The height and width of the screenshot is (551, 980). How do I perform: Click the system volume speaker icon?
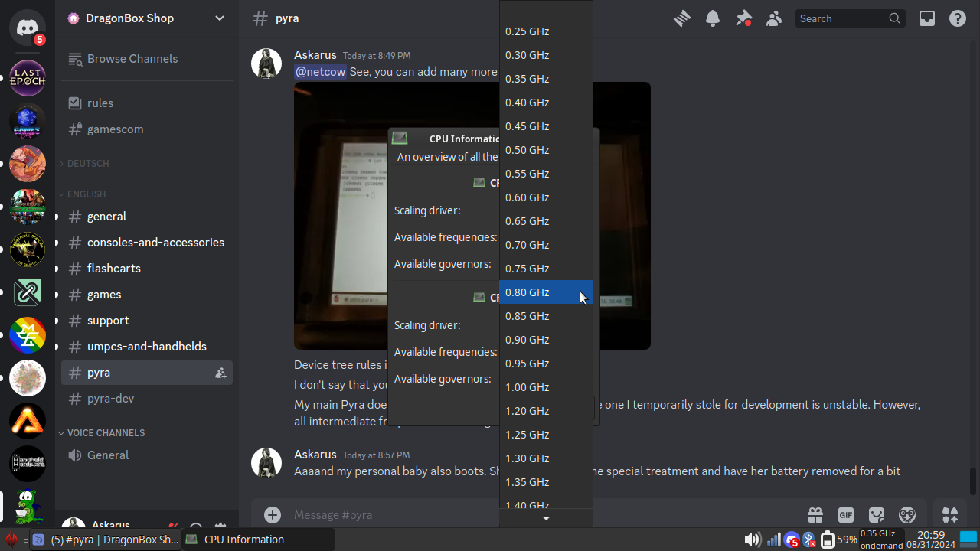click(753, 540)
